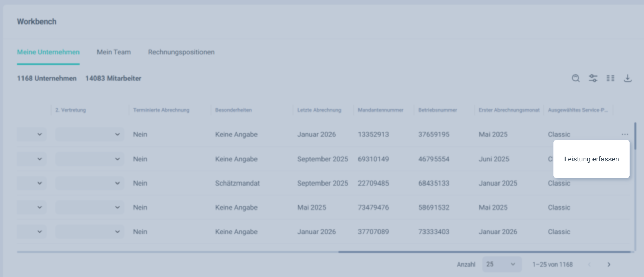The width and height of the screenshot is (644, 277).
Task: Expand the leftmost dropdown in Mandant 69310149 row
Action: [31, 159]
